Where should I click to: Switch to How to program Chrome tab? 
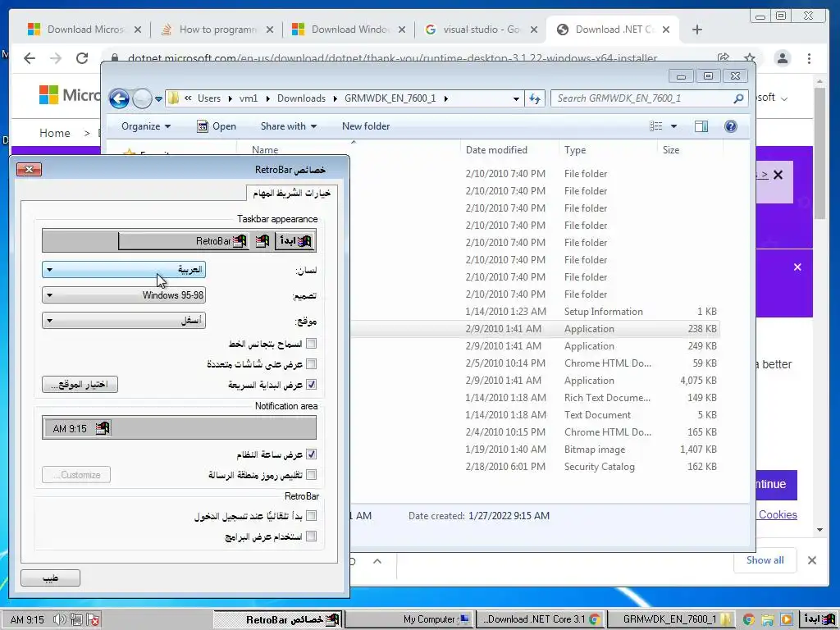217,30
